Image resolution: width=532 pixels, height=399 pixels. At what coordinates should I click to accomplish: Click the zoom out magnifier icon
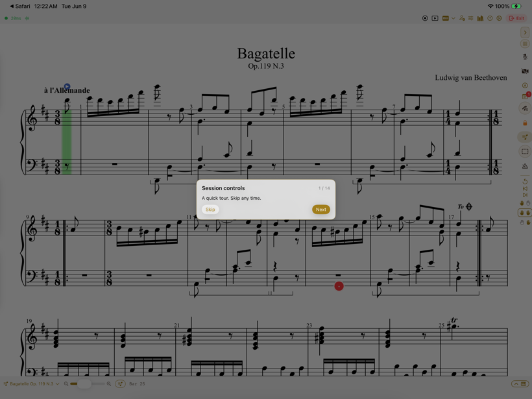[x=66, y=383]
